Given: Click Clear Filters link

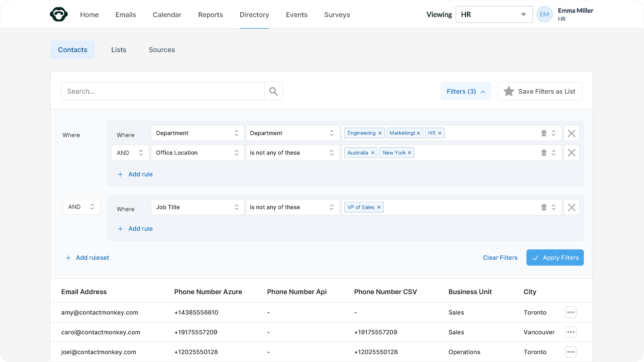Looking at the screenshot, I should point(500,258).
